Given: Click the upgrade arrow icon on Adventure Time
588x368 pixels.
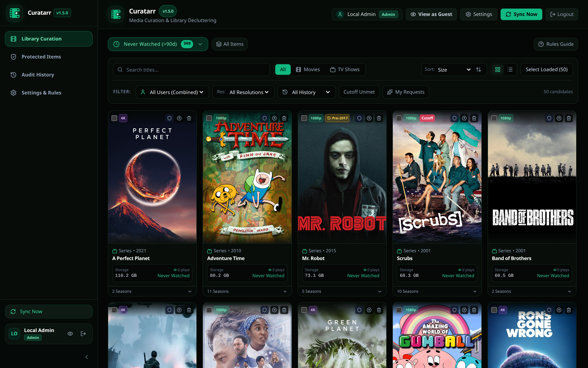Looking at the screenshot, I should point(274,118).
